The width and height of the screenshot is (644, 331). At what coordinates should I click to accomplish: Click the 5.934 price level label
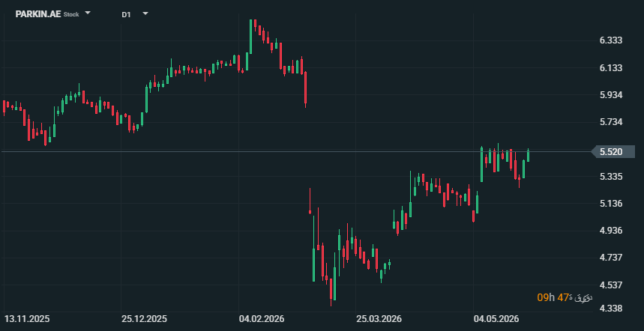point(611,95)
